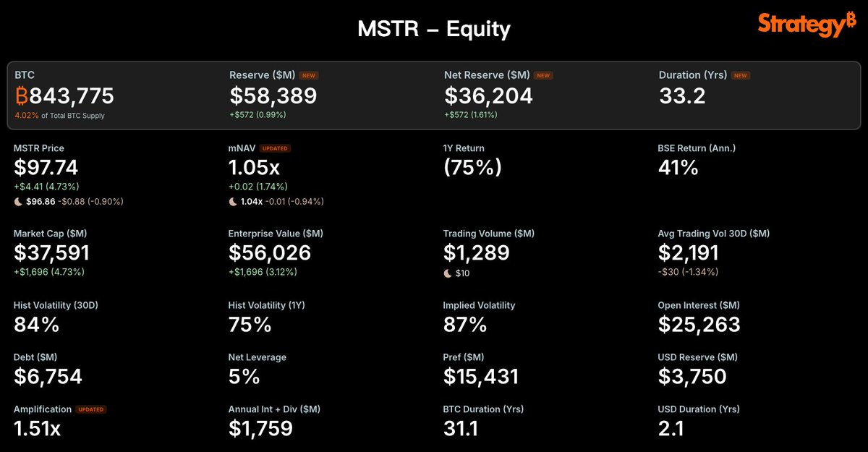Select the Annual Int + Div $1,759 value
This screenshot has width=868, height=452.
(261, 429)
